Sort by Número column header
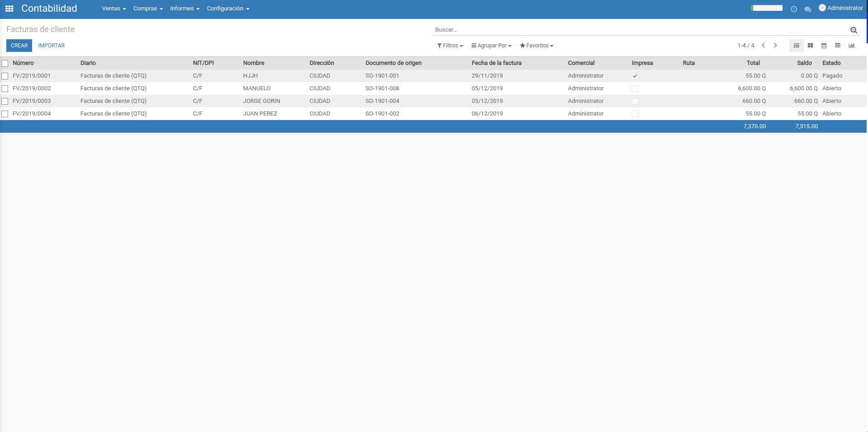This screenshot has height=432, width=868. (23, 63)
